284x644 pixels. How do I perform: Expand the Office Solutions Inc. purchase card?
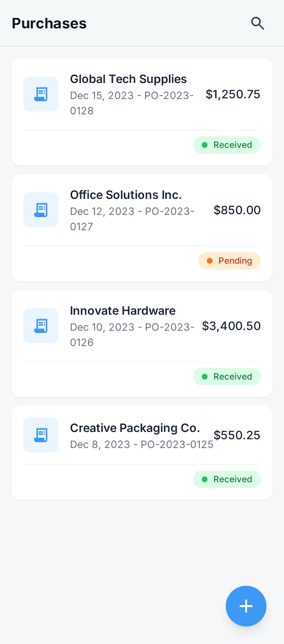(142, 227)
